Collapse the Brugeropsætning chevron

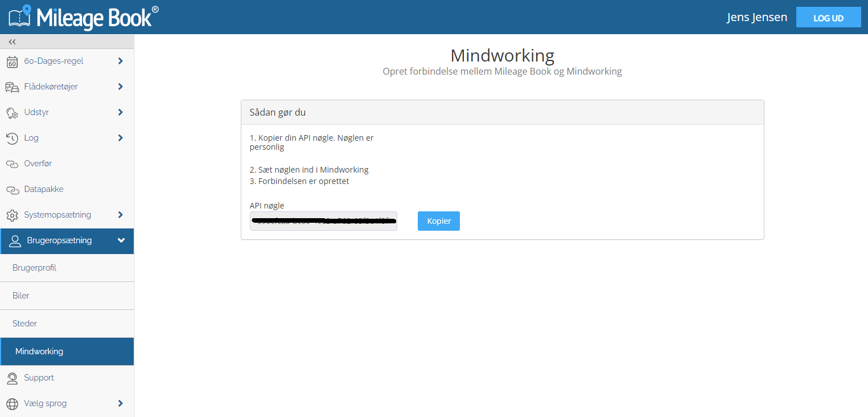(x=121, y=240)
